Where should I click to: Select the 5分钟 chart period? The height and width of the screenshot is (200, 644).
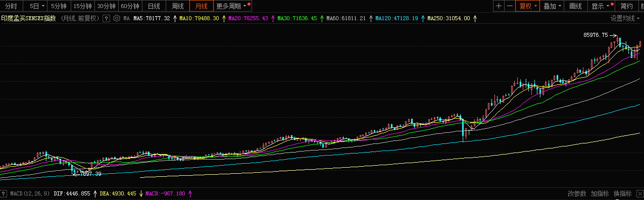click(59, 6)
